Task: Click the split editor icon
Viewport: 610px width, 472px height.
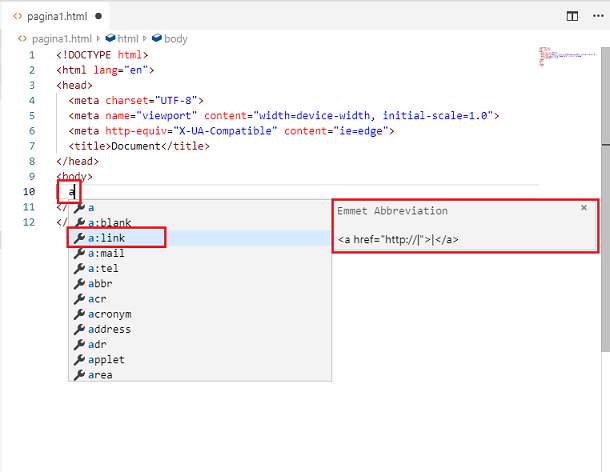Action: tap(572, 16)
